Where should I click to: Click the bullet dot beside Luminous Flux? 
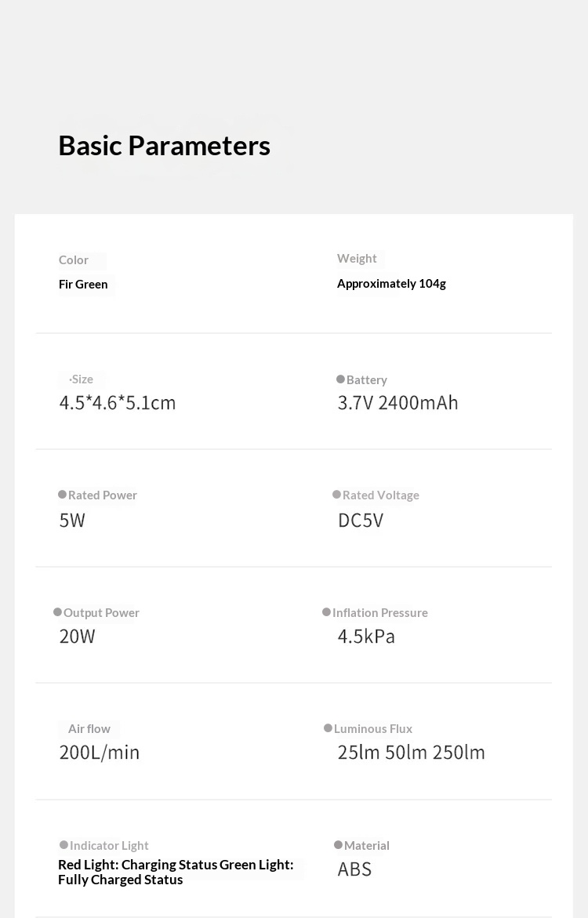328,728
